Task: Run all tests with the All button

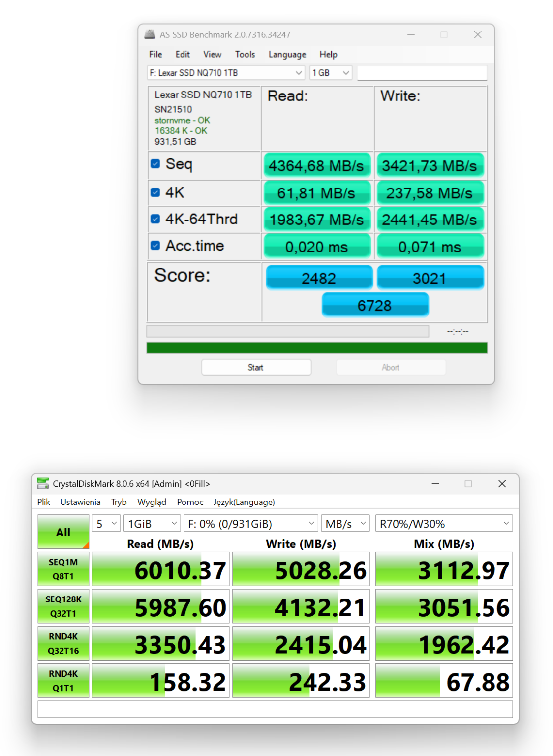Action: [62, 532]
